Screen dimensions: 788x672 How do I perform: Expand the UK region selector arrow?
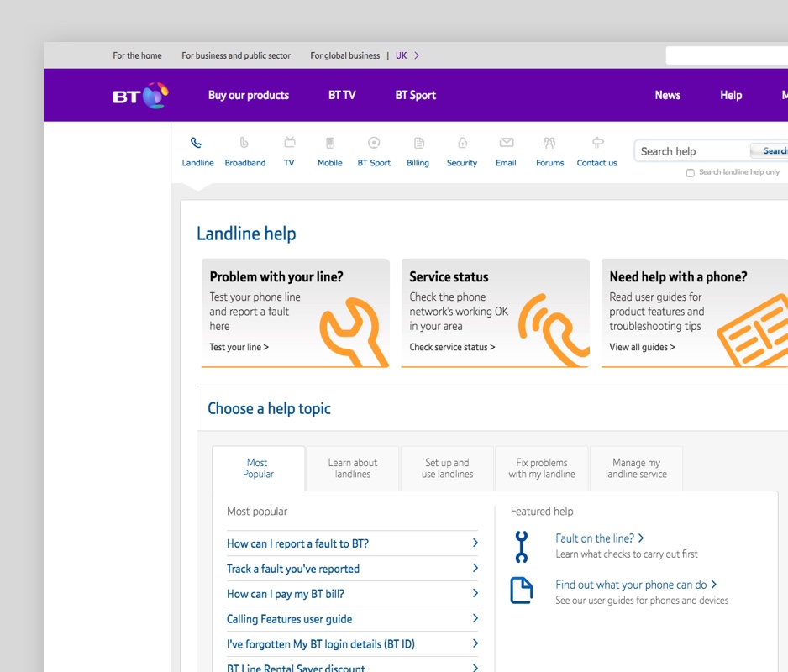coord(417,56)
